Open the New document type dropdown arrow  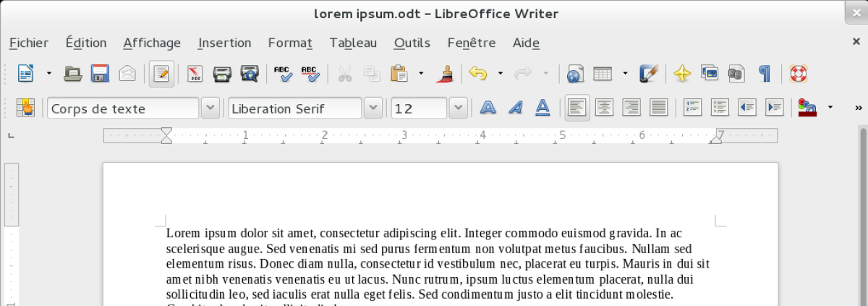point(48,73)
